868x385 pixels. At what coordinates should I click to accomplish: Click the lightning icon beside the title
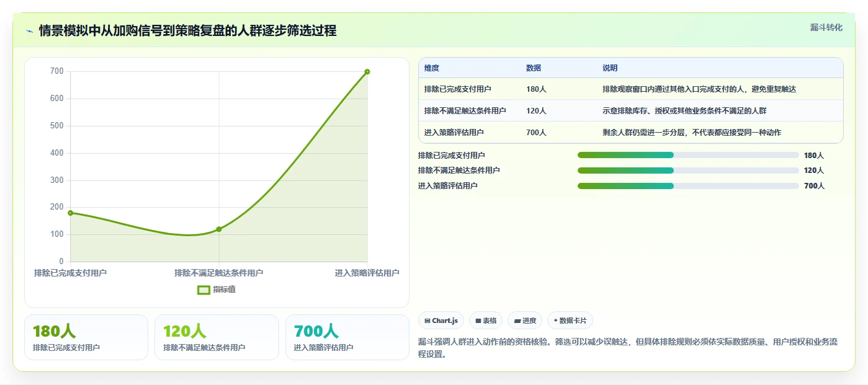pos(29,31)
